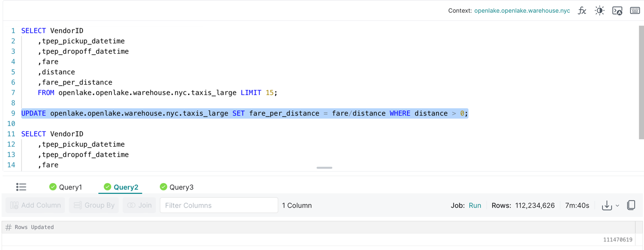Image resolution: width=644 pixels, height=250 pixels.
Task: Expand the download options chevron
Action: pyautogui.click(x=617, y=206)
